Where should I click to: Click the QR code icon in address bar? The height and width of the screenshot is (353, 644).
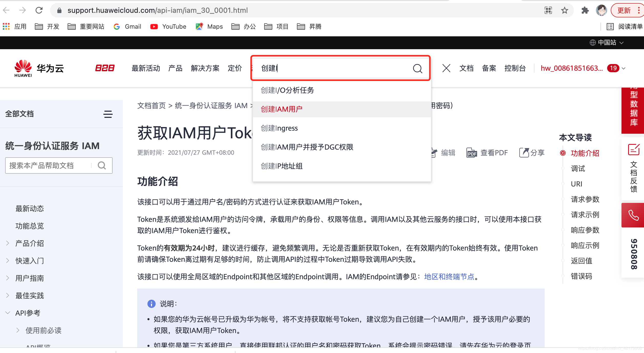click(548, 10)
